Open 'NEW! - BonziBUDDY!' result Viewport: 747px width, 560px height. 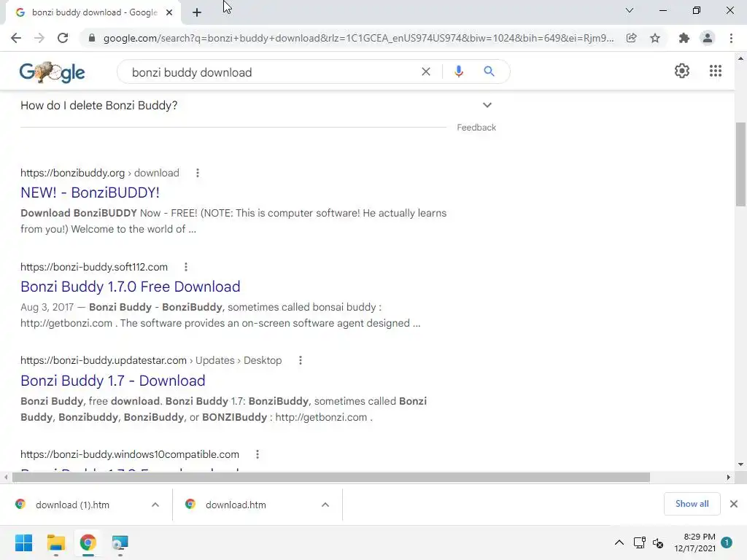90,192
